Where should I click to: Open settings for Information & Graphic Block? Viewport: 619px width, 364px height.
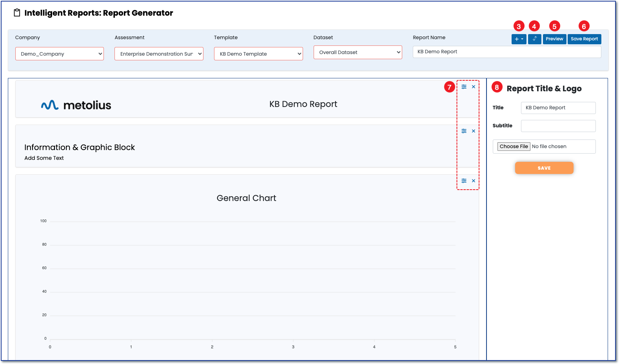pyautogui.click(x=464, y=131)
